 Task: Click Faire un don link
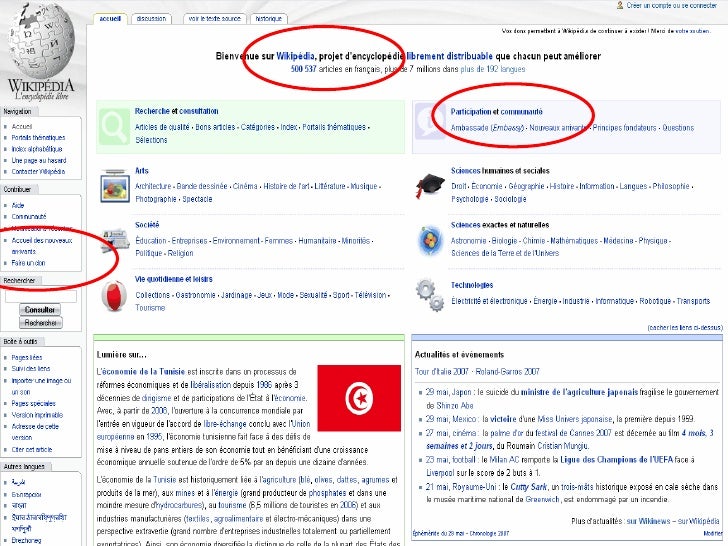(x=28, y=263)
